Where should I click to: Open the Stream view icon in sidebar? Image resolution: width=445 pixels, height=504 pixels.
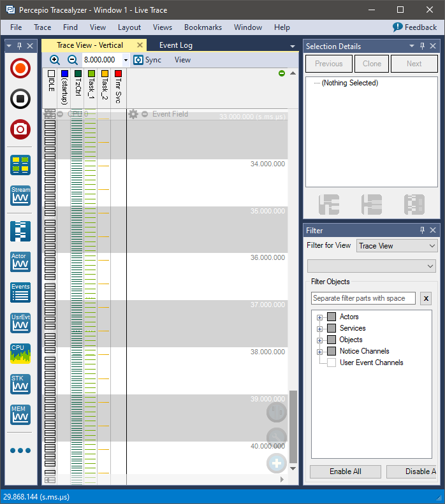20,196
